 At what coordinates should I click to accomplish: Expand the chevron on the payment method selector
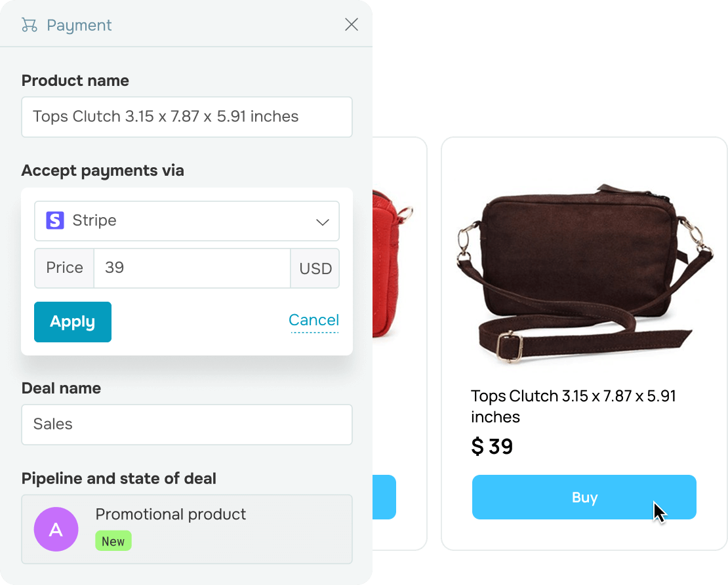[x=322, y=222]
